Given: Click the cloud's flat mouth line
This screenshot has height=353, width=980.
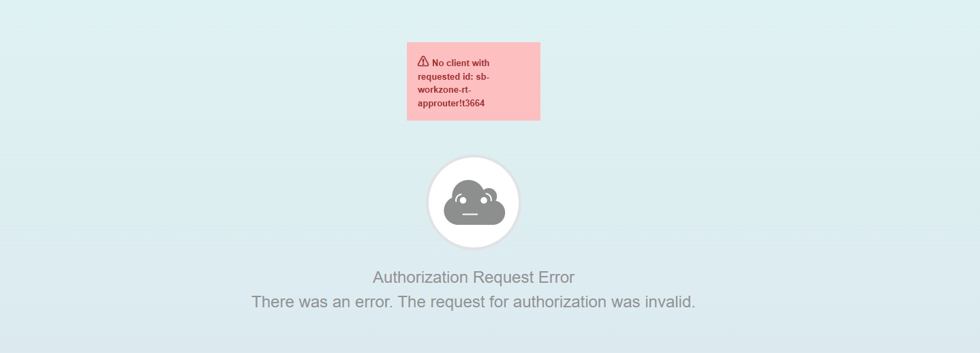Looking at the screenshot, I should coord(470,214).
